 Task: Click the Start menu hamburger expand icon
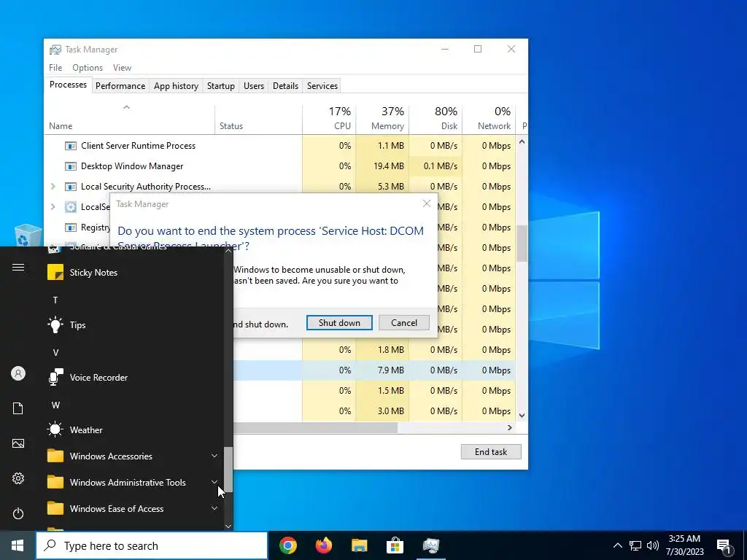pos(18,267)
